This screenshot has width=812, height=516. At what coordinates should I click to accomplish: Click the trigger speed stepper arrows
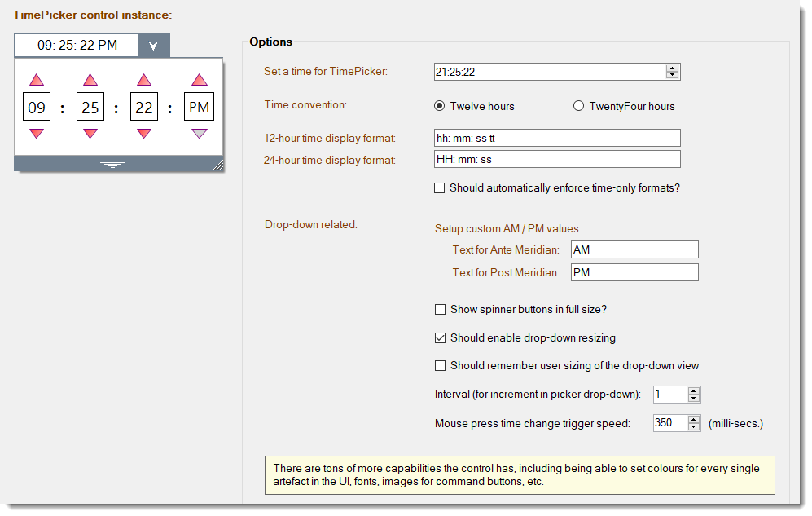(694, 423)
